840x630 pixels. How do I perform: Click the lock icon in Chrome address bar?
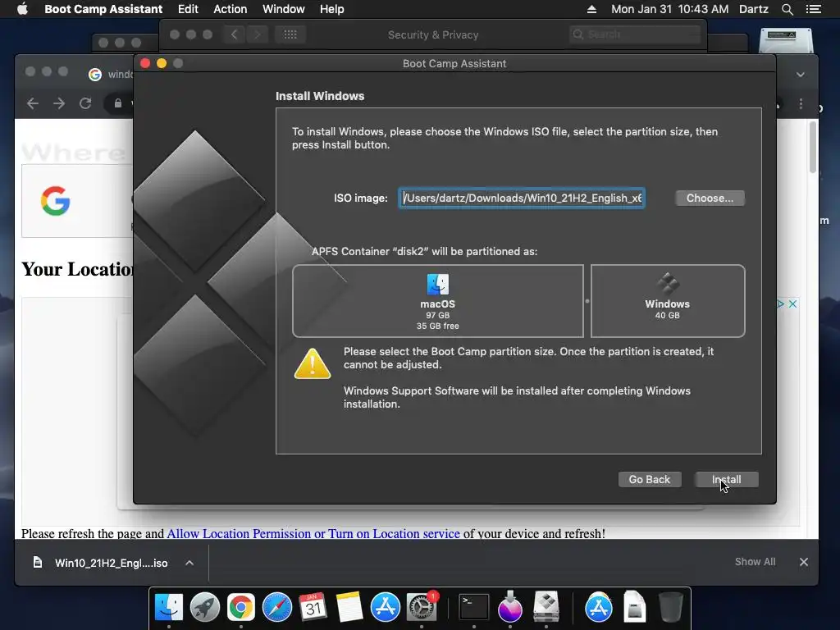coord(118,103)
